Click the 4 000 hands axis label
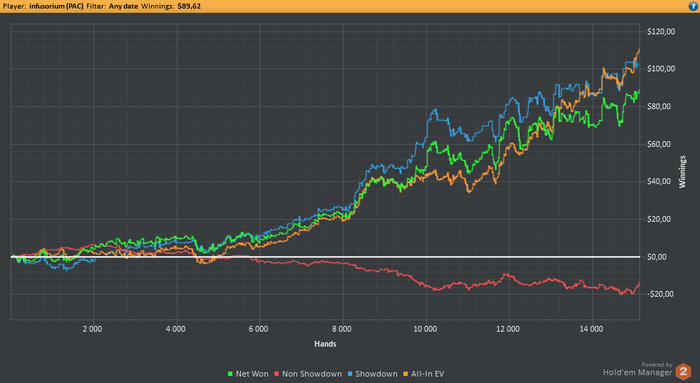 tap(175, 329)
